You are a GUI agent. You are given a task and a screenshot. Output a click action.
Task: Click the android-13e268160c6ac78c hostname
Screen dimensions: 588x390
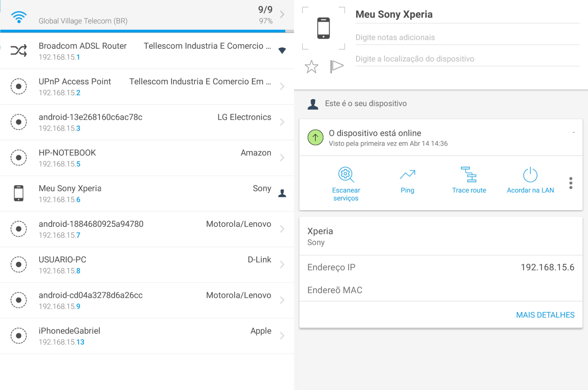tap(90, 117)
